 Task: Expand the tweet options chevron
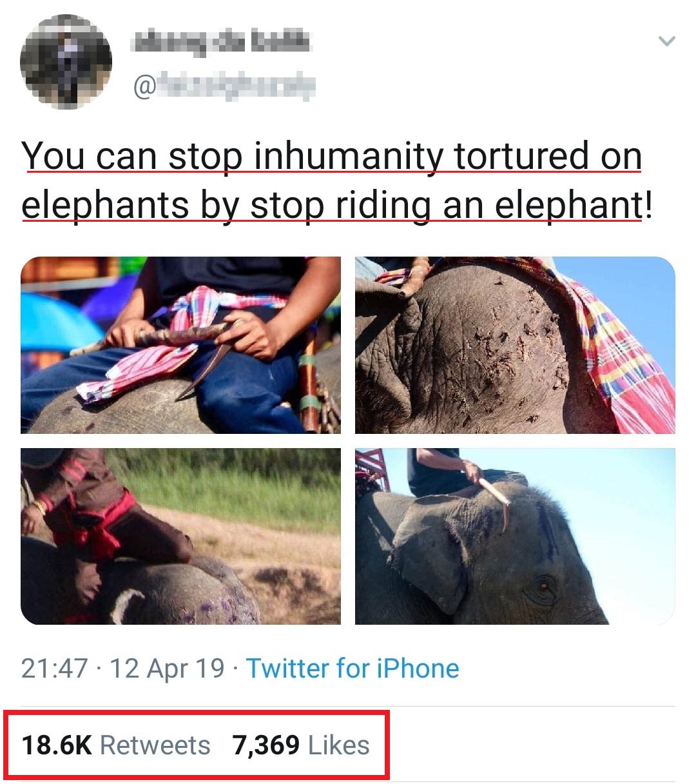(x=667, y=42)
